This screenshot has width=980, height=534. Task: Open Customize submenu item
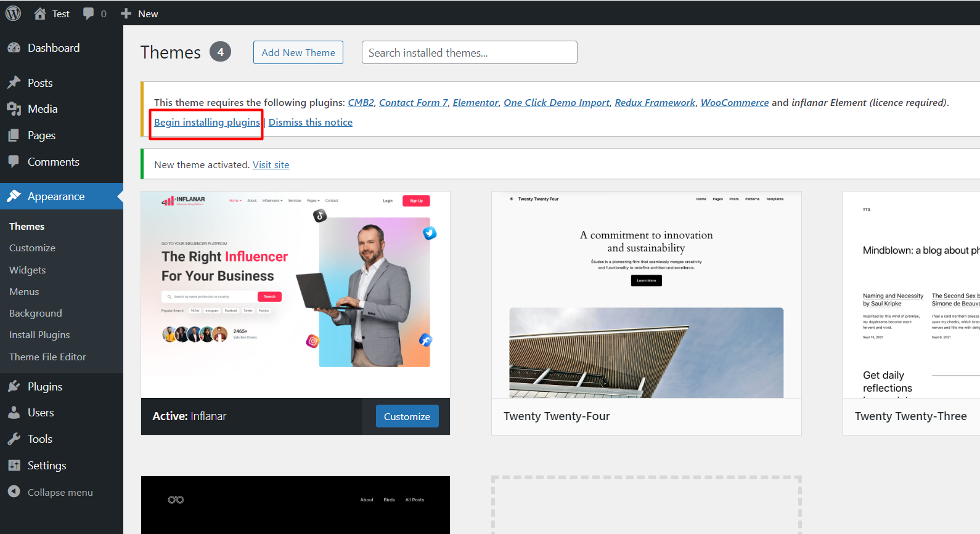pos(32,248)
